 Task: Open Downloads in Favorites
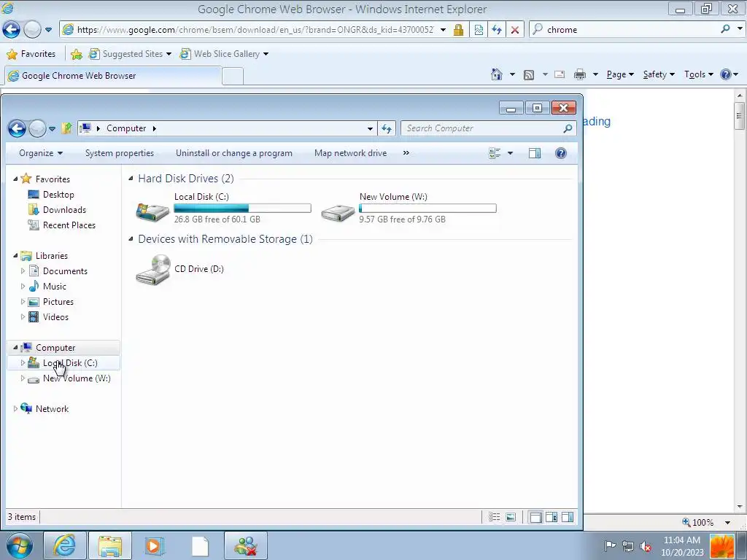pos(64,210)
